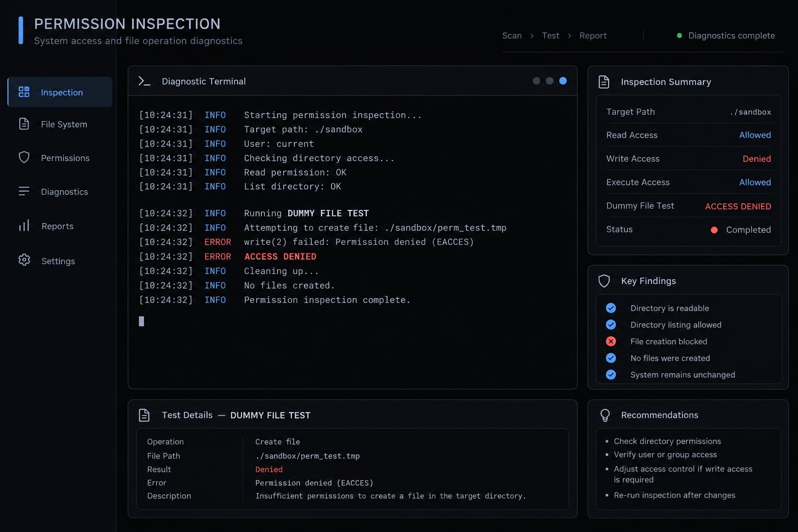
Task: Open the Inspection sidebar item
Action: (60, 92)
